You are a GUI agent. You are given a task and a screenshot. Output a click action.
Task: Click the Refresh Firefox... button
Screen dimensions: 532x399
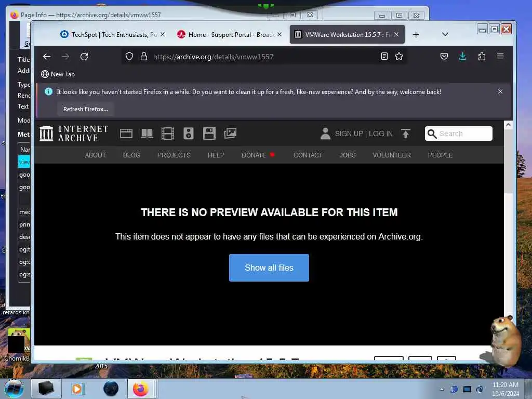(x=86, y=109)
